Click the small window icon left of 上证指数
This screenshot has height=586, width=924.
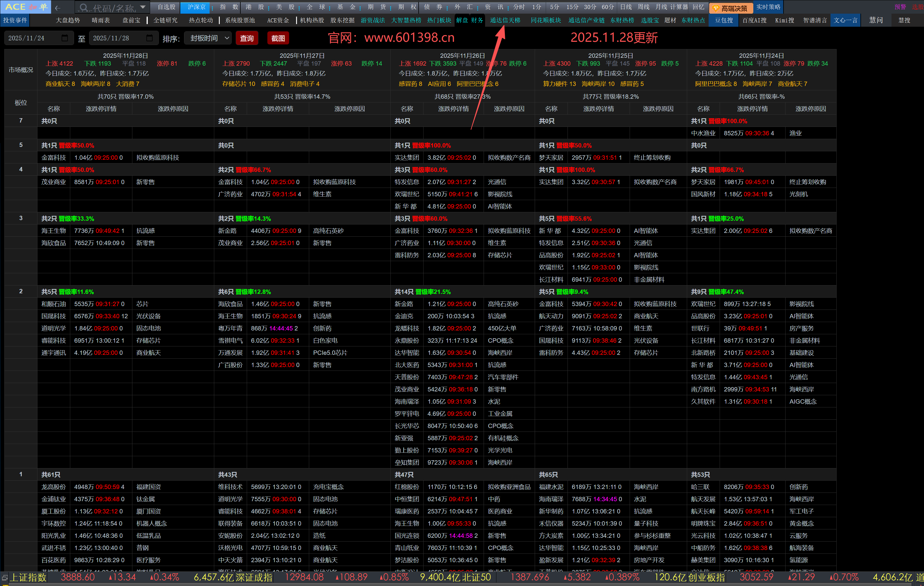tap(5, 578)
